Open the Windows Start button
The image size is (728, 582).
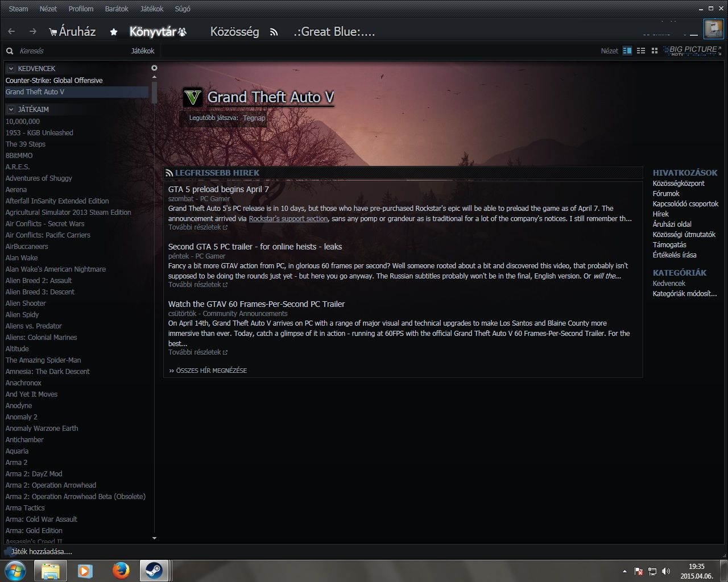(15, 570)
